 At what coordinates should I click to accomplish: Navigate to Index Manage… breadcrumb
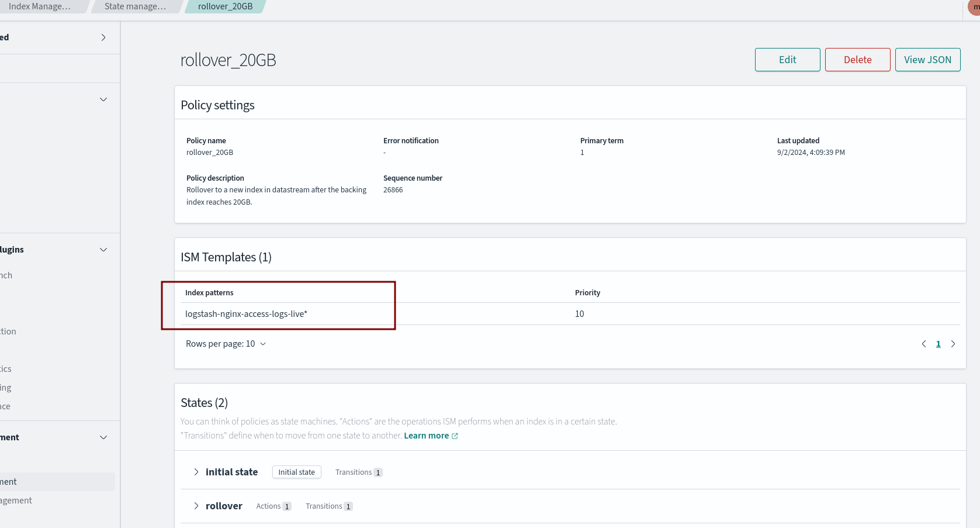tap(40, 6)
